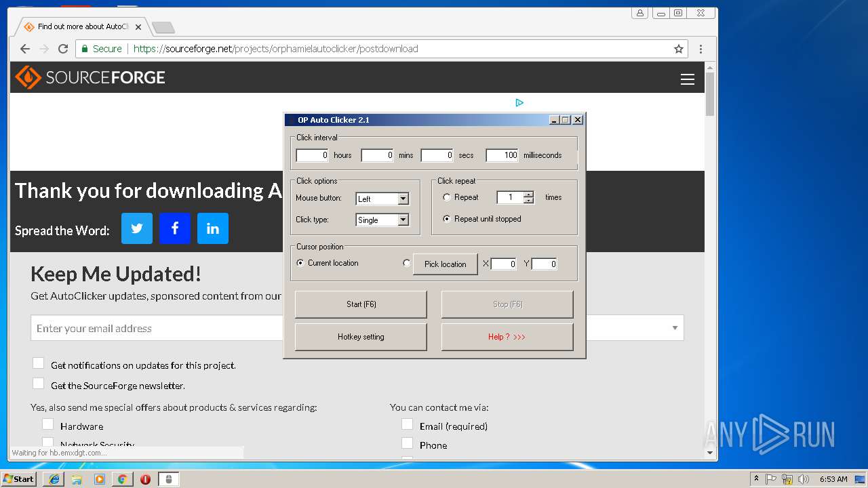
Task: Open volume control in the tray
Action: click(x=804, y=479)
